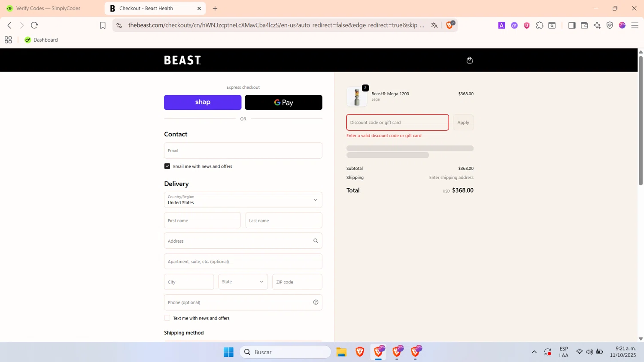Click the Phone (optional) field
644x362 pixels.
pyautogui.click(x=243, y=302)
